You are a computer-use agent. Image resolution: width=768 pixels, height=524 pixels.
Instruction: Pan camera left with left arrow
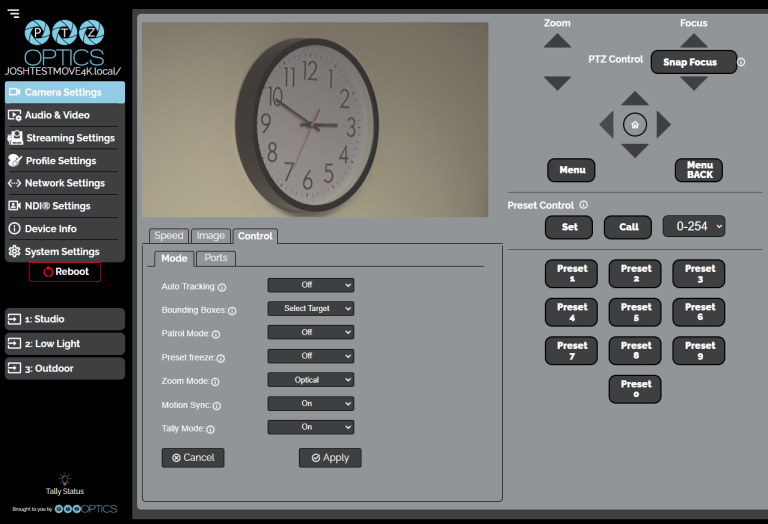click(606, 124)
